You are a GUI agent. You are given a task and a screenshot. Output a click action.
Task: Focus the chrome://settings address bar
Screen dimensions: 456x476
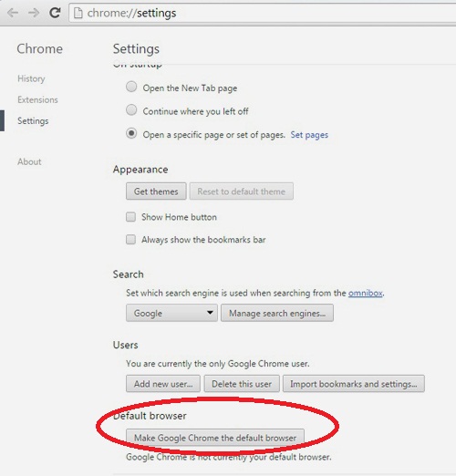tap(263, 13)
